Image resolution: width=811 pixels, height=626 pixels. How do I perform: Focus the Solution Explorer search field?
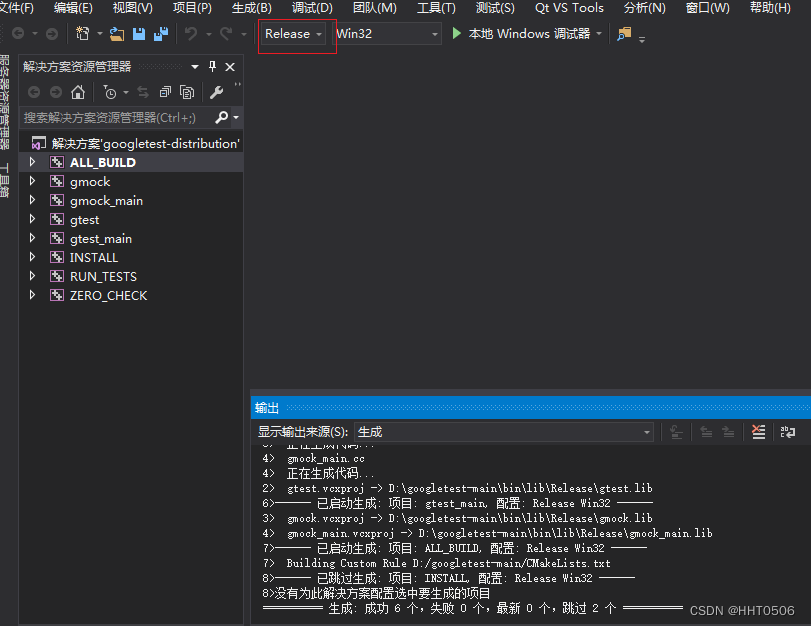[x=118, y=117]
